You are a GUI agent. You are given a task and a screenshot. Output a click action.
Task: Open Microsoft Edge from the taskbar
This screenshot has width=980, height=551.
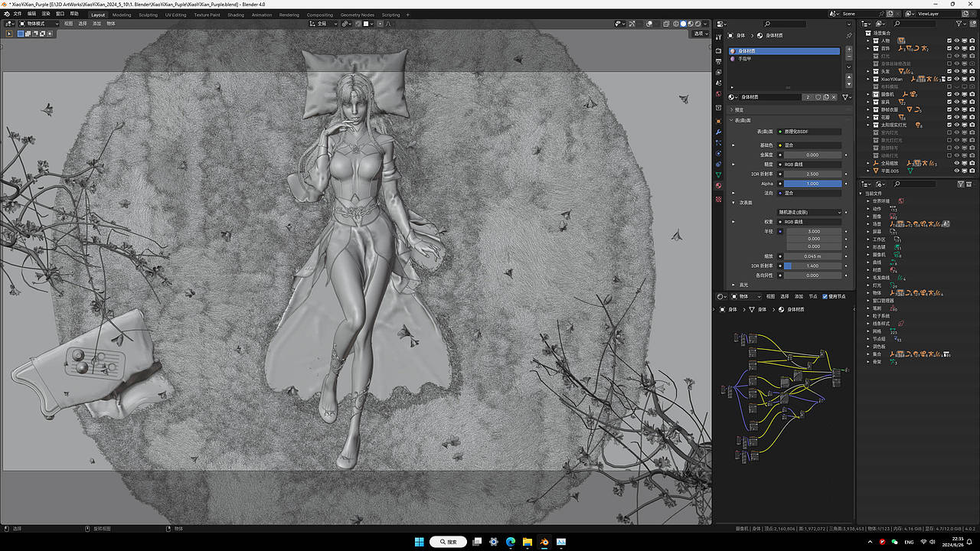[511, 542]
